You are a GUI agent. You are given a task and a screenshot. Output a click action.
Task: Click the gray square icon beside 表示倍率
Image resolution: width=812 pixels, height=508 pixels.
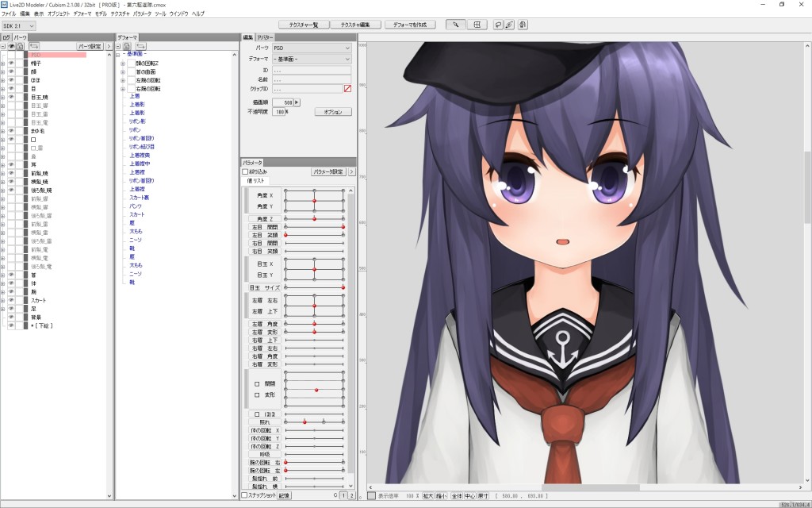[x=371, y=496]
